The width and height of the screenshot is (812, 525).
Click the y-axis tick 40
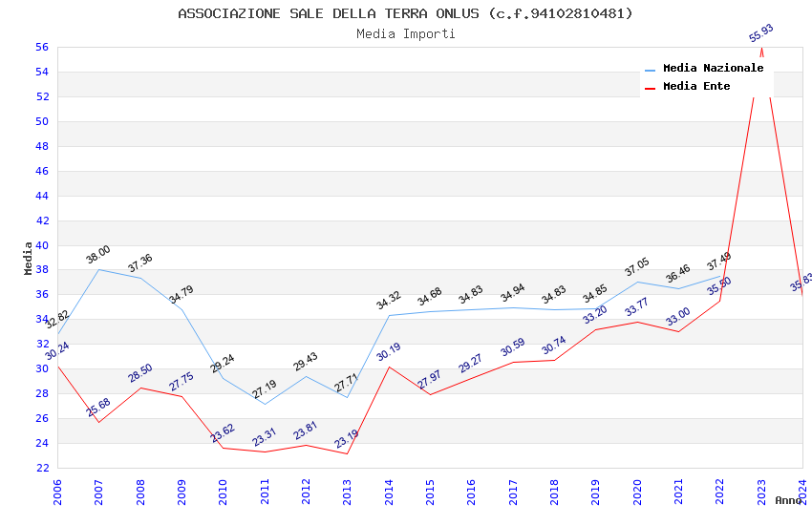coord(42,245)
